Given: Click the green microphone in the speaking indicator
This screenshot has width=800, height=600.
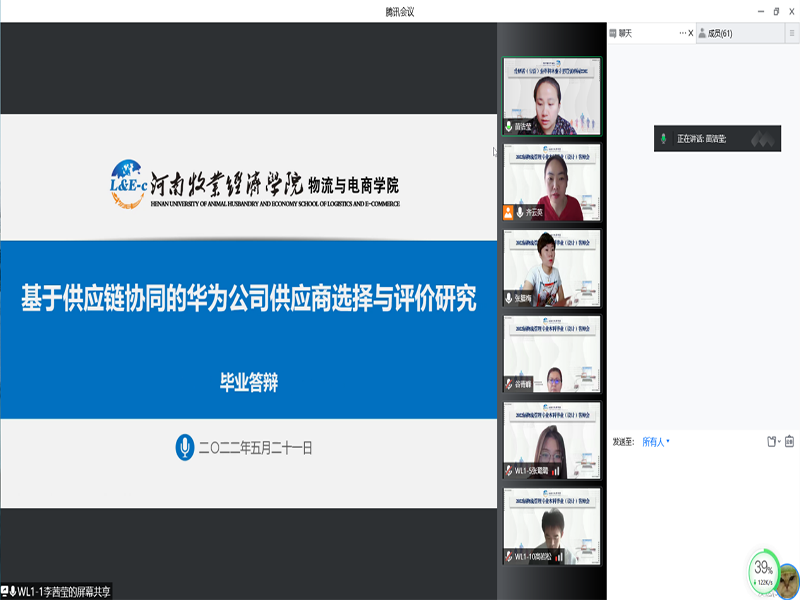Looking at the screenshot, I should coord(662,138).
